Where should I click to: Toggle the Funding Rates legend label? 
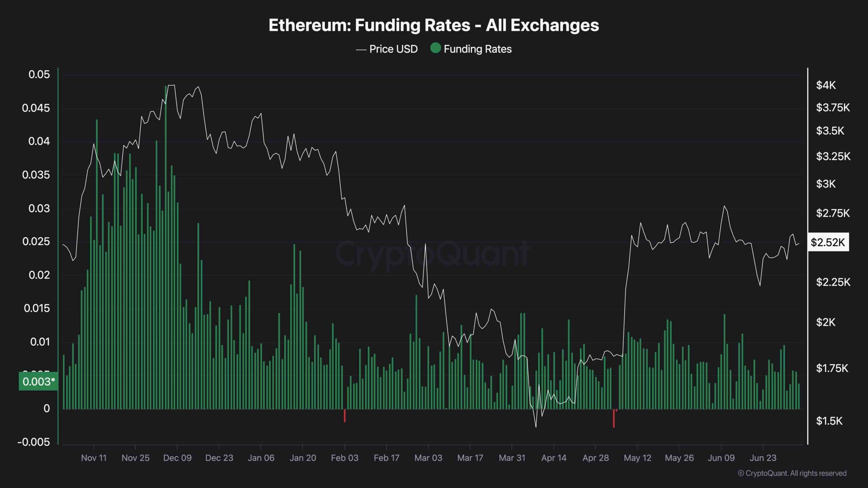[x=477, y=49]
